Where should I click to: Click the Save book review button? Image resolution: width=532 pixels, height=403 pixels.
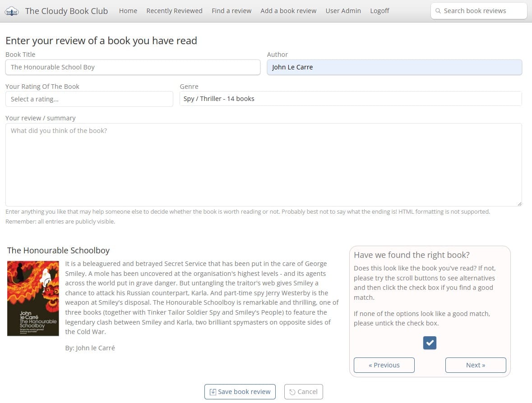pos(240,392)
